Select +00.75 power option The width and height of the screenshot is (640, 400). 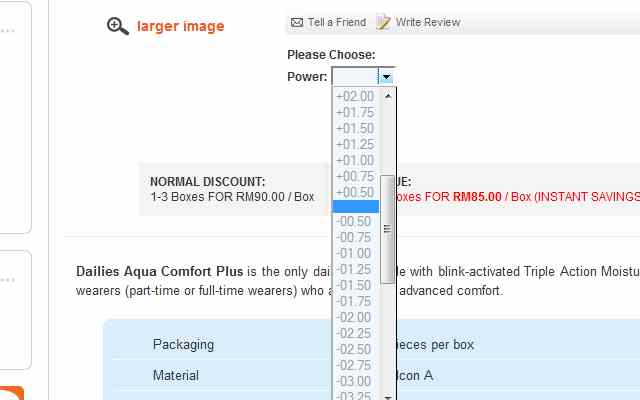click(356, 176)
